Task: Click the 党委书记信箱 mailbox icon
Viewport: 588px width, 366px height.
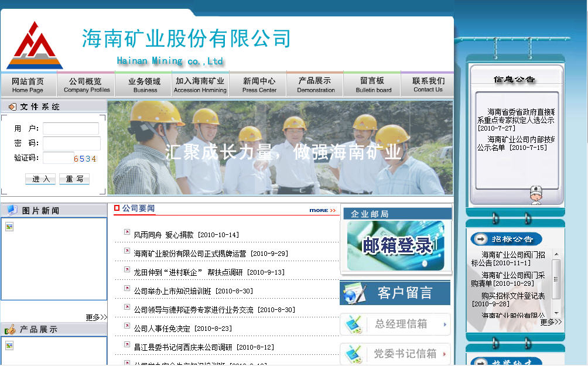Action: [x=353, y=354]
